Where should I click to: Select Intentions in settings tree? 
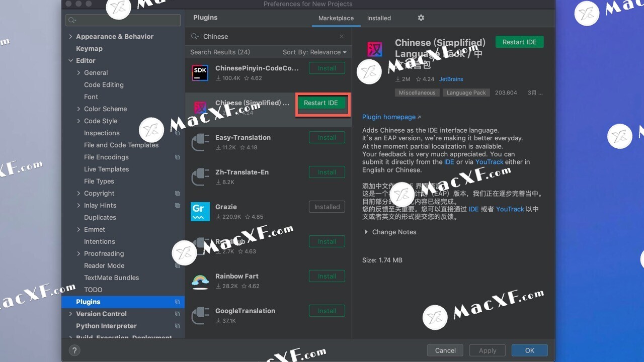point(100,241)
